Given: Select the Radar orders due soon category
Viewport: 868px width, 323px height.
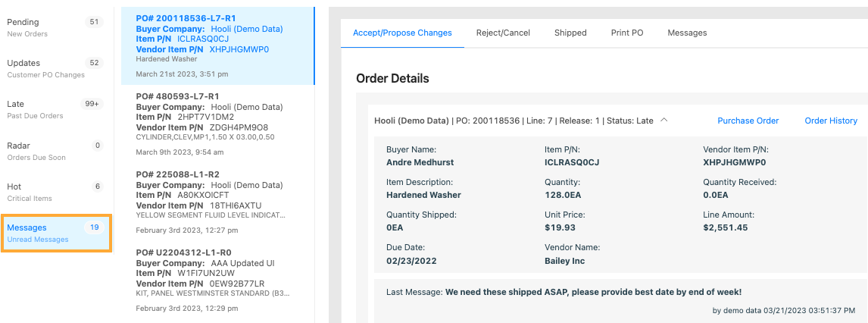Looking at the screenshot, I should tap(55, 151).
